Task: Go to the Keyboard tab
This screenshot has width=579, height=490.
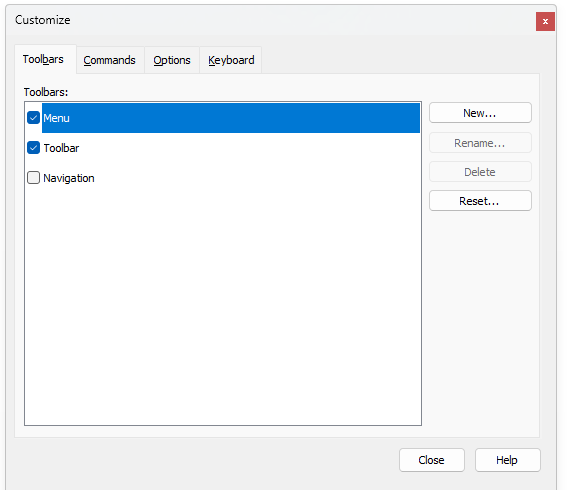Action: pyautogui.click(x=231, y=60)
